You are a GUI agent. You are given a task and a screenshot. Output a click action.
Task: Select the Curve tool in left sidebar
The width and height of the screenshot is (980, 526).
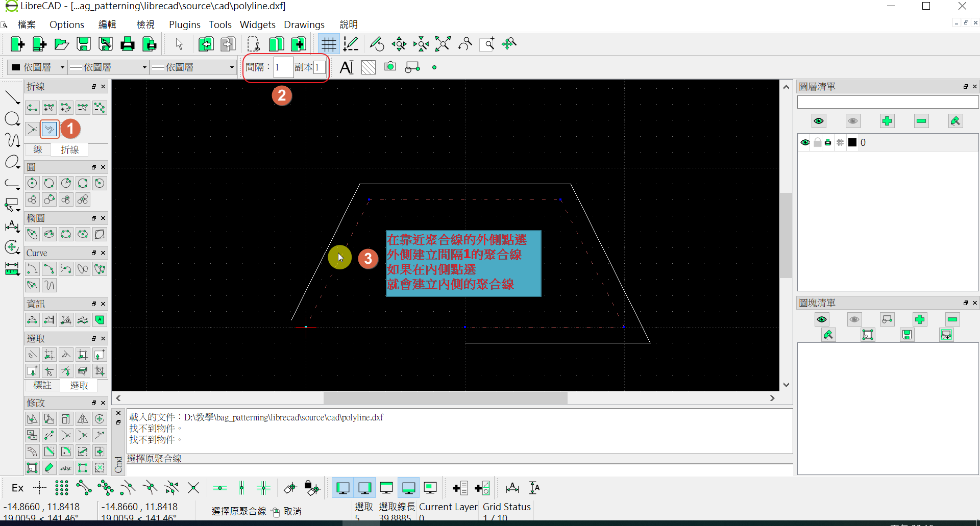(12, 140)
